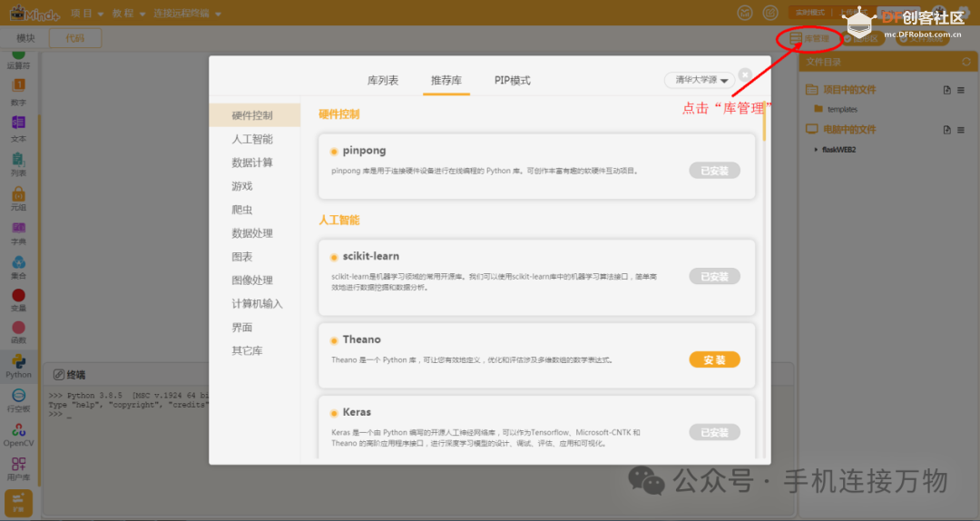
Task: Switch to the 库列表 tab
Action: (x=383, y=80)
